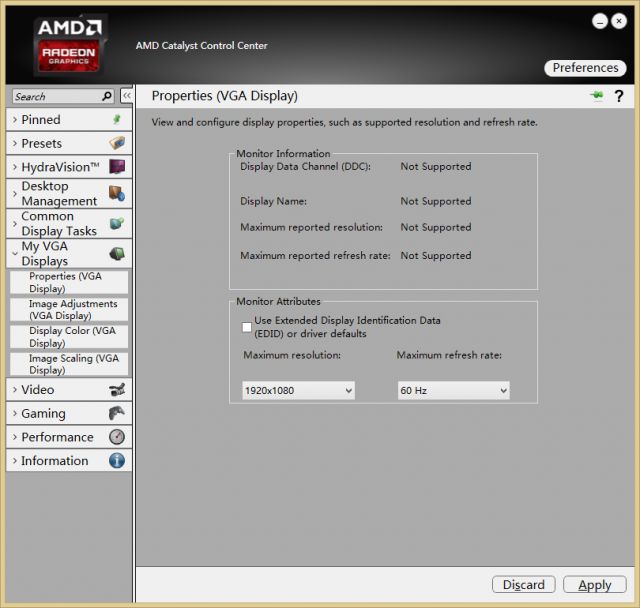Click the HydraVision monitor icon
The image size is (640, 608).
pos(117,166)
